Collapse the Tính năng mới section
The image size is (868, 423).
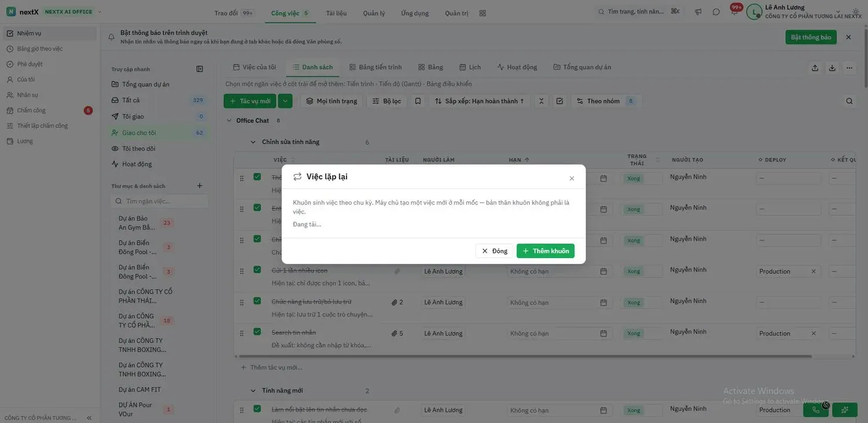click(x=253, y=391)
